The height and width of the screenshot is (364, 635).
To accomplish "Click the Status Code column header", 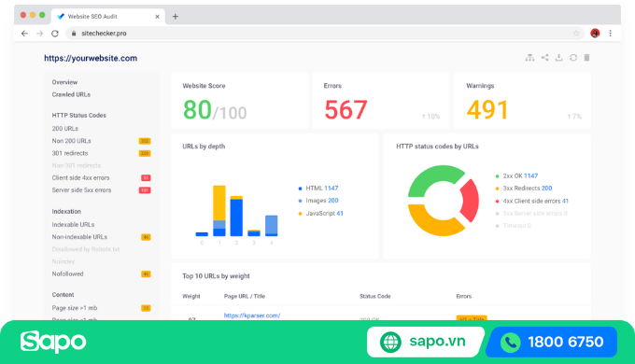I will pos(375,297).
